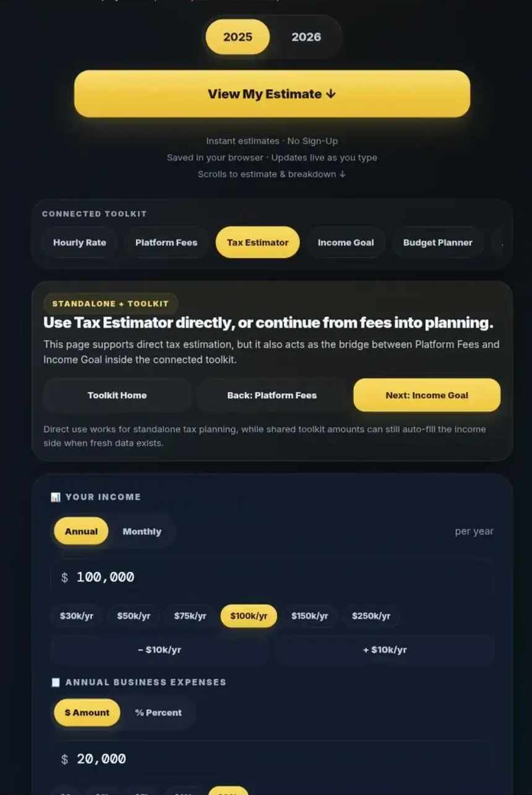Pick the $150k/yr income preset
Image resolution: width=532 pixels, height=795 pixels.
[309, 616]
